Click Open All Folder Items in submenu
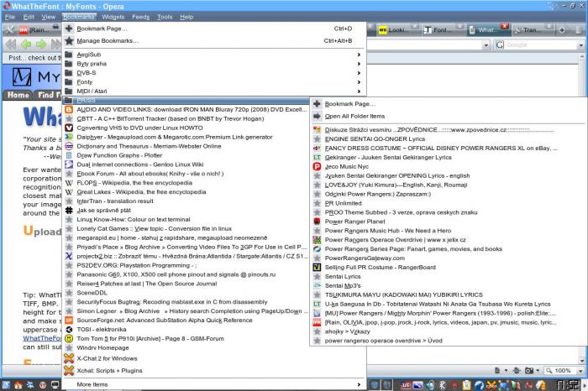The height and width of the screenshot is (391, 588). [x=448, y=116]
